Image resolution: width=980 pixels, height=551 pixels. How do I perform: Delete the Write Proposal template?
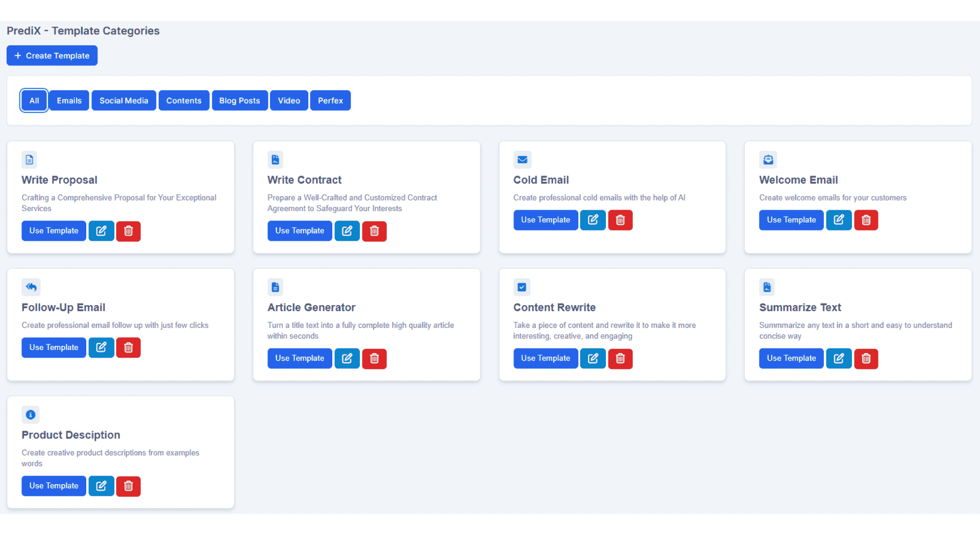(129, 231)
